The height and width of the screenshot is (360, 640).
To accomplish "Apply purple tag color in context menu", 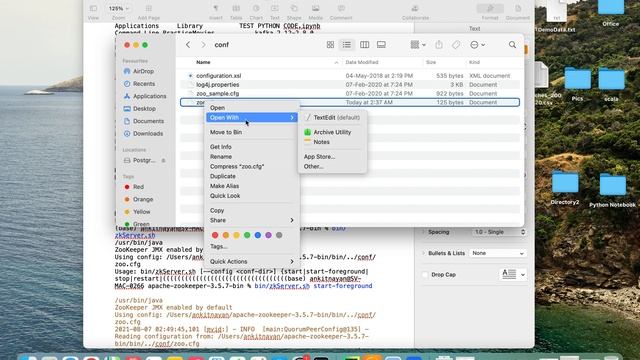I will (x=268, y=235).
